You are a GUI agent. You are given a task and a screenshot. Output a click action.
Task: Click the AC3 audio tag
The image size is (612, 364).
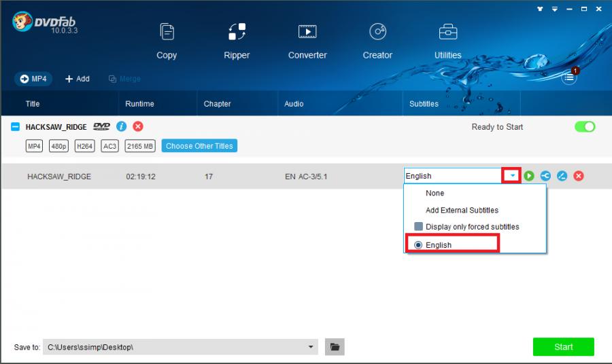pos(109,146)
